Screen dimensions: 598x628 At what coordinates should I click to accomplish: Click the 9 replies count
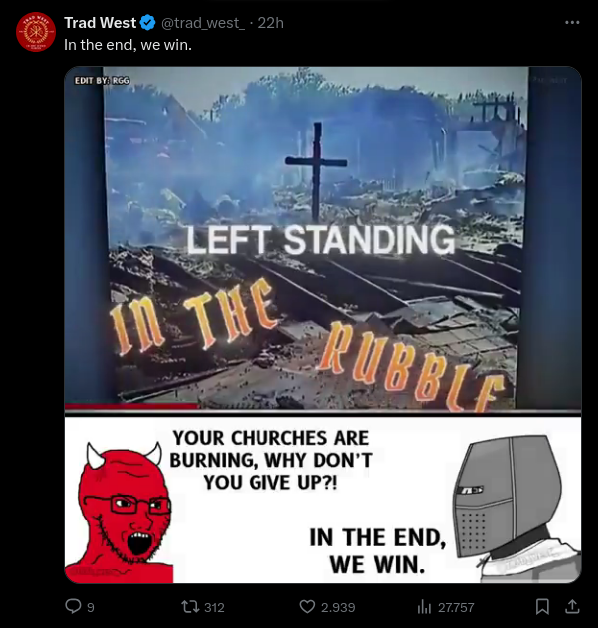[91, 608]
